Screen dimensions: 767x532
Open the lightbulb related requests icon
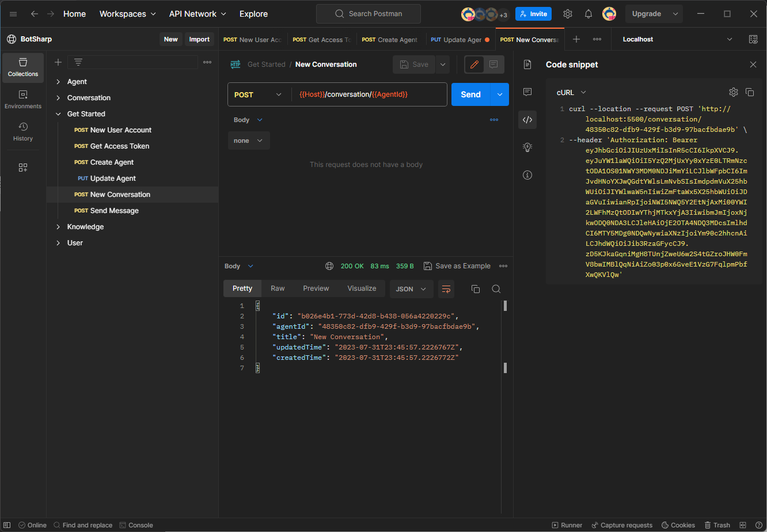click(x=527, y=147)
